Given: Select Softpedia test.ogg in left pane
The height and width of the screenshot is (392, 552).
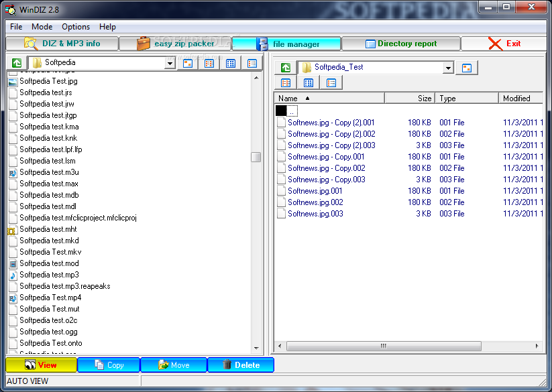Looking at the screenshot, I should pyautogui.click(x=48, y=332).
